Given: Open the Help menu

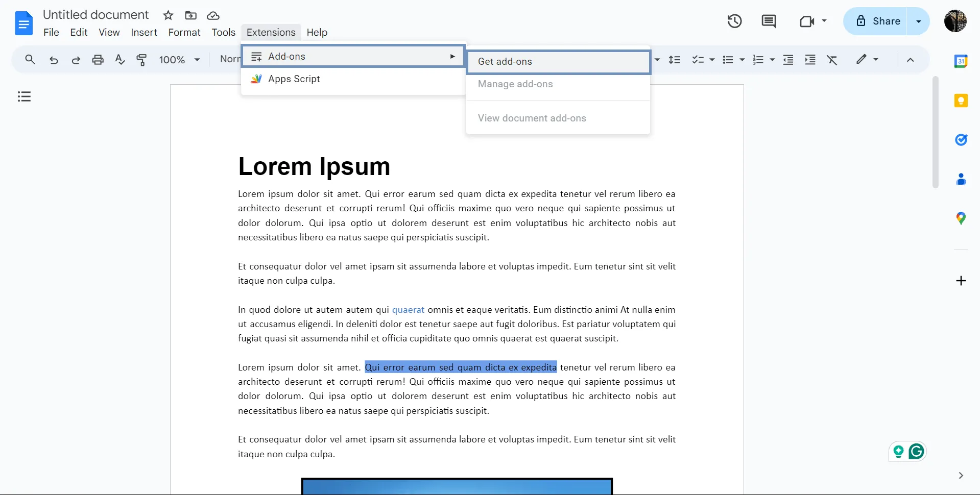Looking at the screenshot, I should click(317, 32).
